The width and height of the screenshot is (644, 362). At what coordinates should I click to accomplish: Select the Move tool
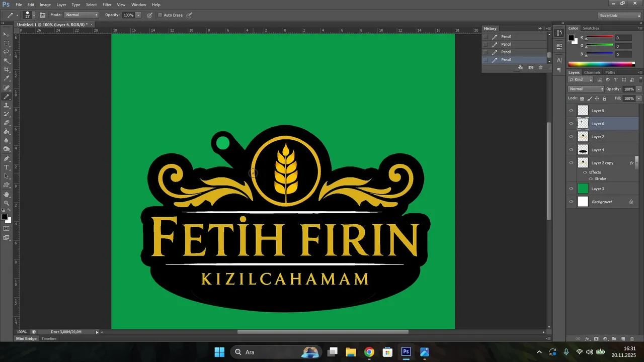[x=7, y=34]
